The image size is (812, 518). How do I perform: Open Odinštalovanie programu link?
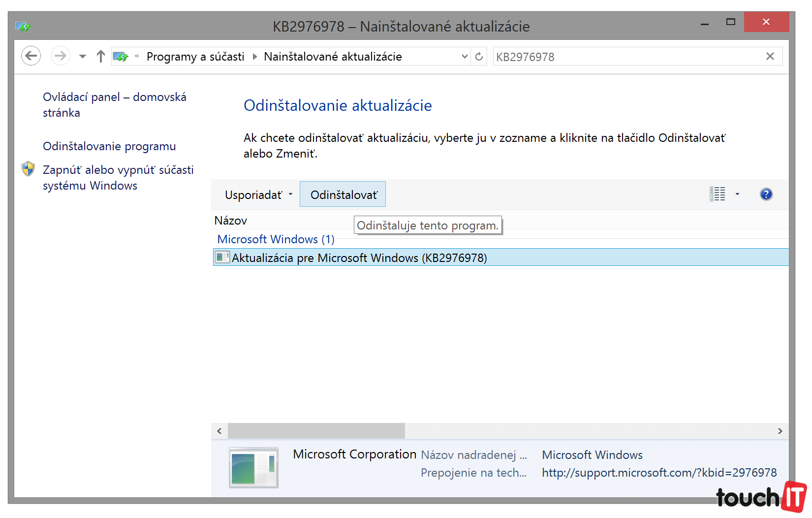pos(109,146)
